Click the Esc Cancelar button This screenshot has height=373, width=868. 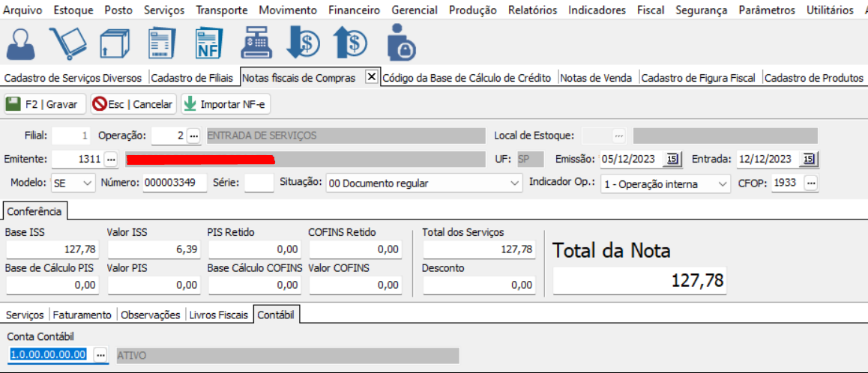(133, 104)
